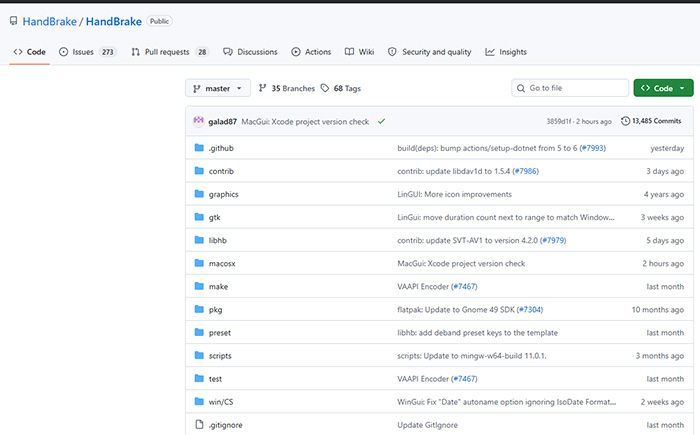Open pull request #7467 in make row

pos(464,286)
